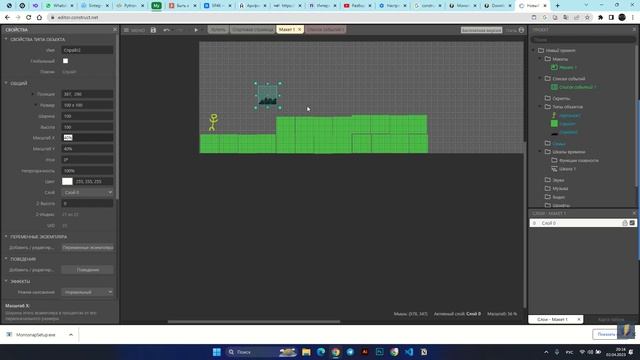Open the download item options chevron

71,335
